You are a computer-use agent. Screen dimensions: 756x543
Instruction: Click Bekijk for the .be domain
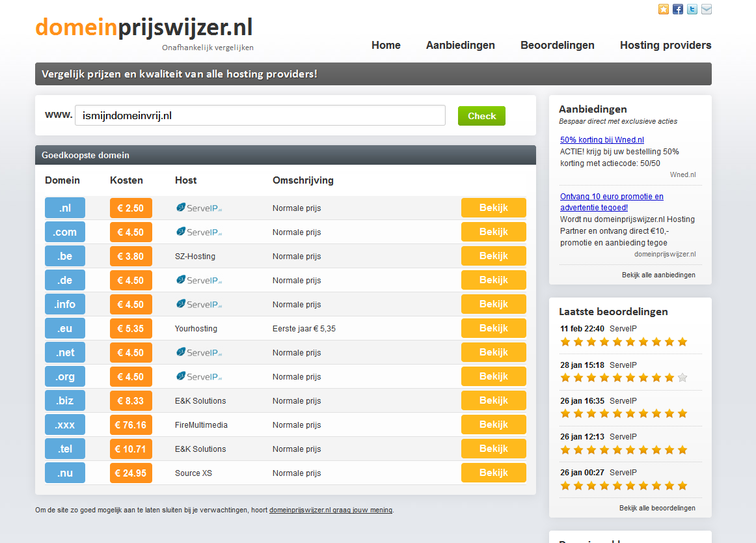[493, 256]
